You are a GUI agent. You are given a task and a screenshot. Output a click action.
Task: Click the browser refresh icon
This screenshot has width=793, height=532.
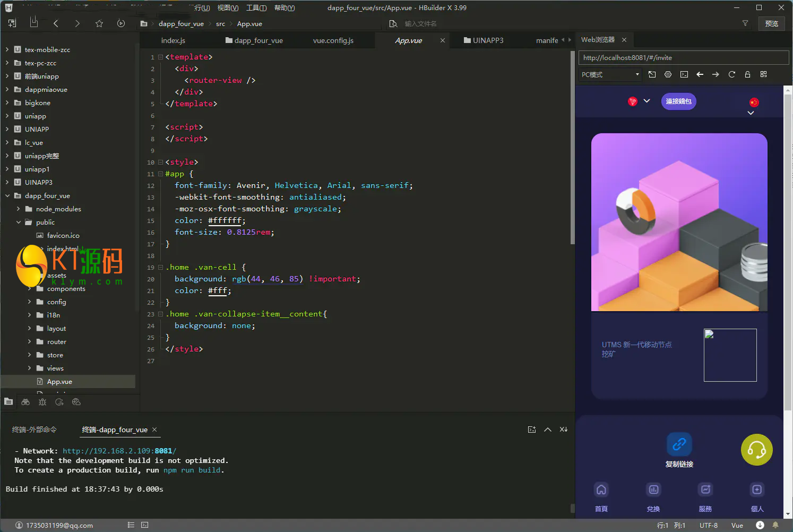pyautogui.click(x=731, y=74)
